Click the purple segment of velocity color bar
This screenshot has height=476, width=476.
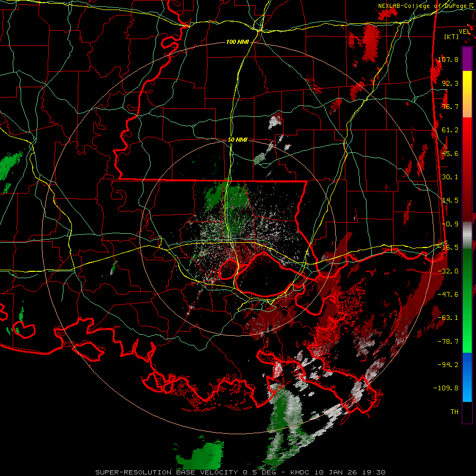467,59
